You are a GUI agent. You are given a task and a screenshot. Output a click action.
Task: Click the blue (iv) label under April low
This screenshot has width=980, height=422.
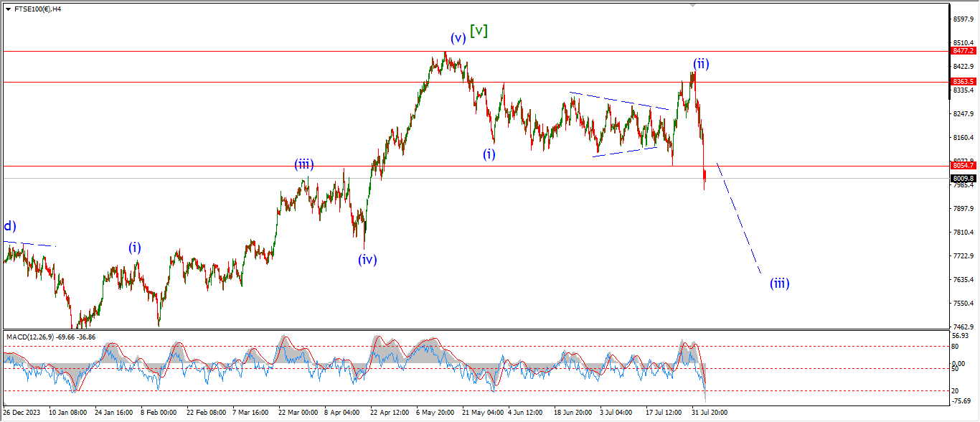(367, 260)
